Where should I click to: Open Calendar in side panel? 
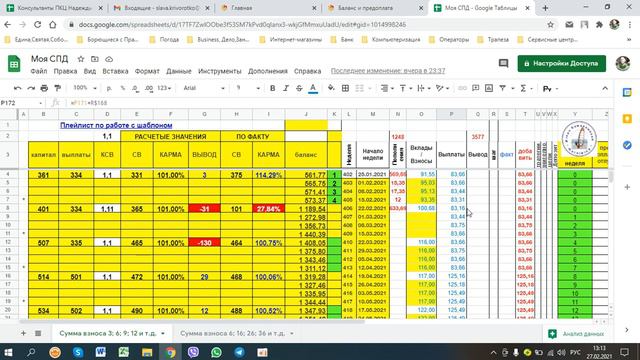627,93
